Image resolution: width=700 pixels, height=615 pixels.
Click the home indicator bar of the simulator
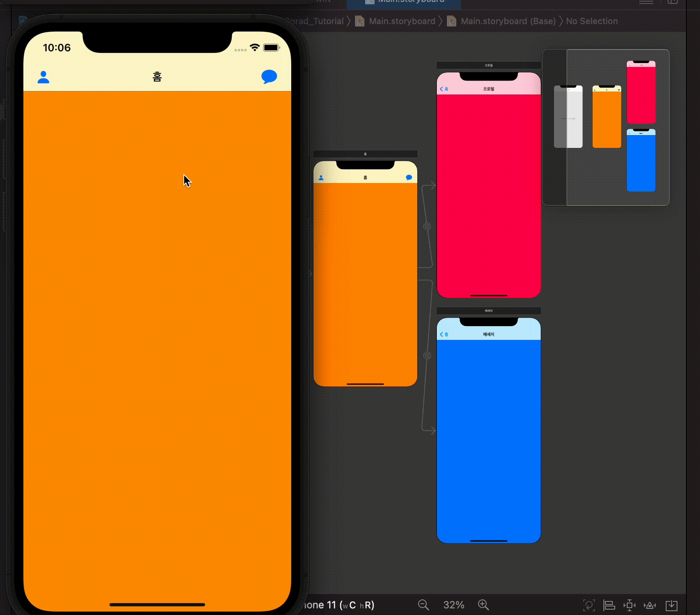(157, 604)
